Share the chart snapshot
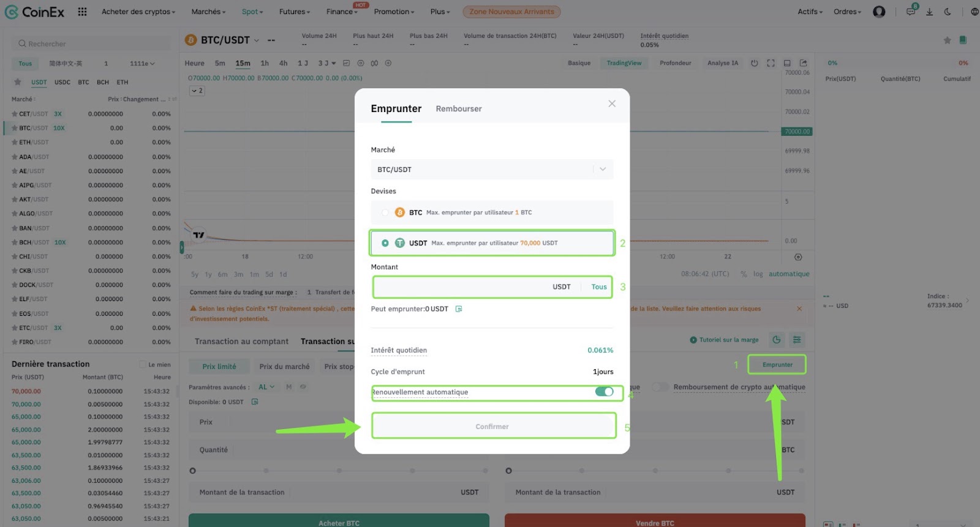980x527 pixels. click(x=804, y=63)
